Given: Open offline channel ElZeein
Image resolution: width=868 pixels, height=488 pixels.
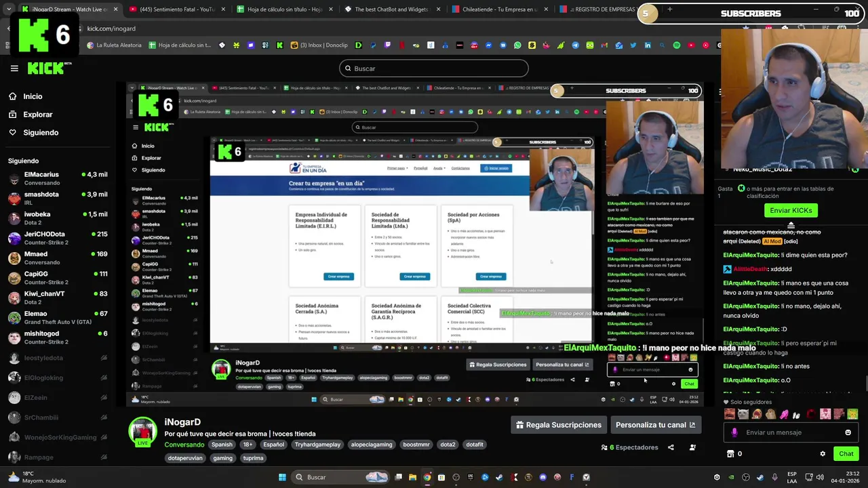Looking at the screenshot, I should (x=58, y=398).
